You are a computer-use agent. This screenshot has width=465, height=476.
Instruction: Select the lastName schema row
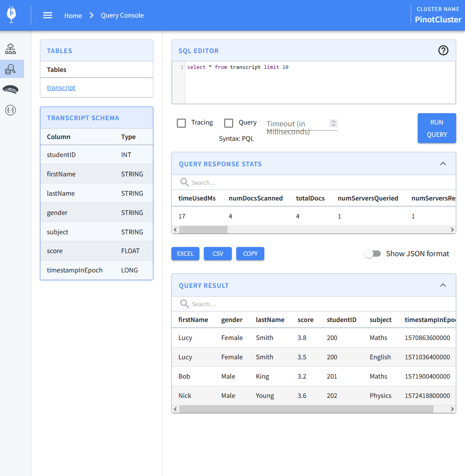tap(97, 193)
